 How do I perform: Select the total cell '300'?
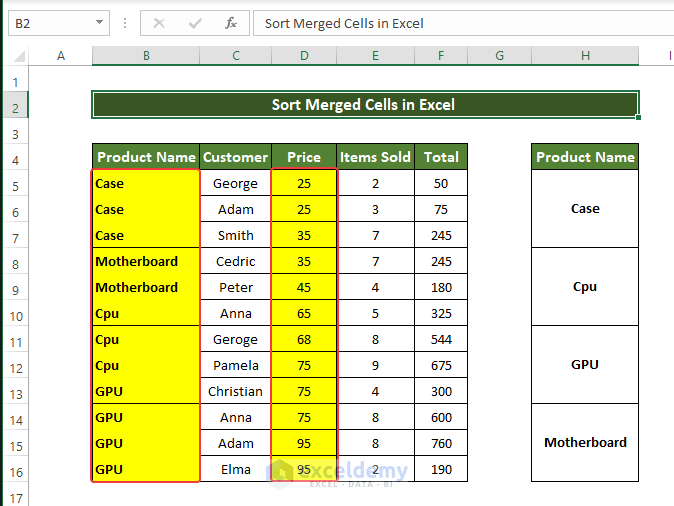point(441,391)
